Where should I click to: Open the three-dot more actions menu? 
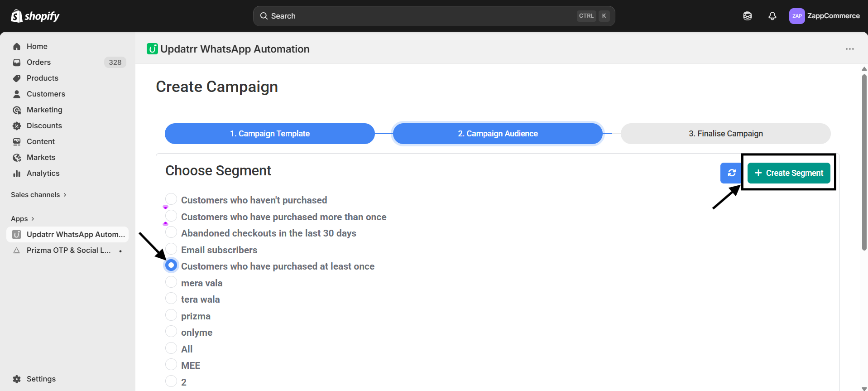[849, 49]
